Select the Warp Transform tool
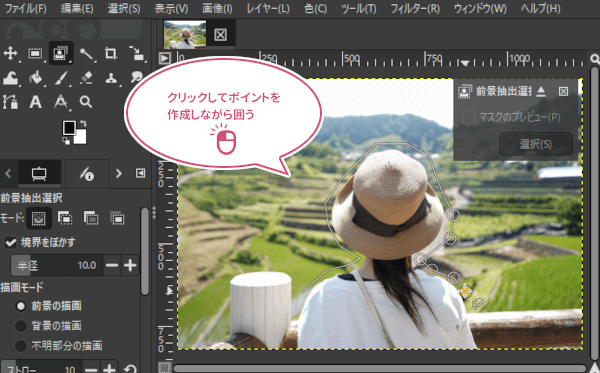The image size is (600, 373). [10, 78]
